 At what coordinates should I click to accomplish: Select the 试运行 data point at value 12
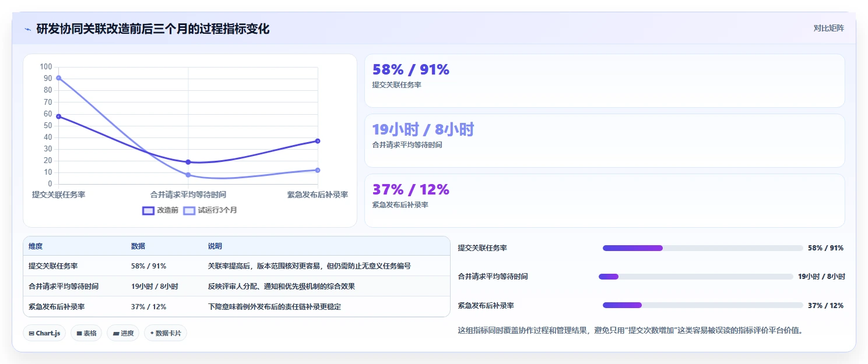(318, 170)
